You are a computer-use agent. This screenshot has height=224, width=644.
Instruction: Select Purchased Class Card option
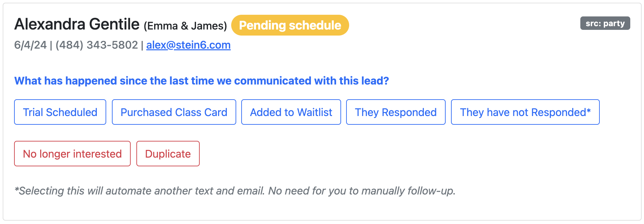[174, 112]
